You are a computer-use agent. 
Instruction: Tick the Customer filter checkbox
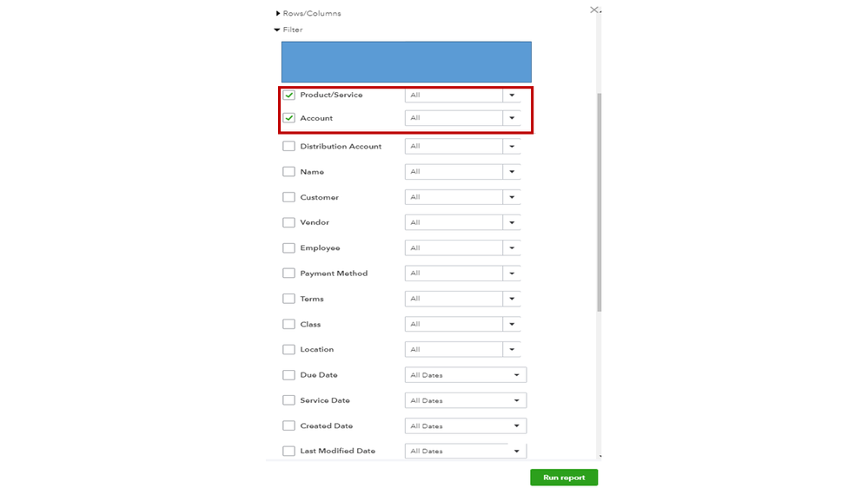pyautogui.click(x=289, y=197)
